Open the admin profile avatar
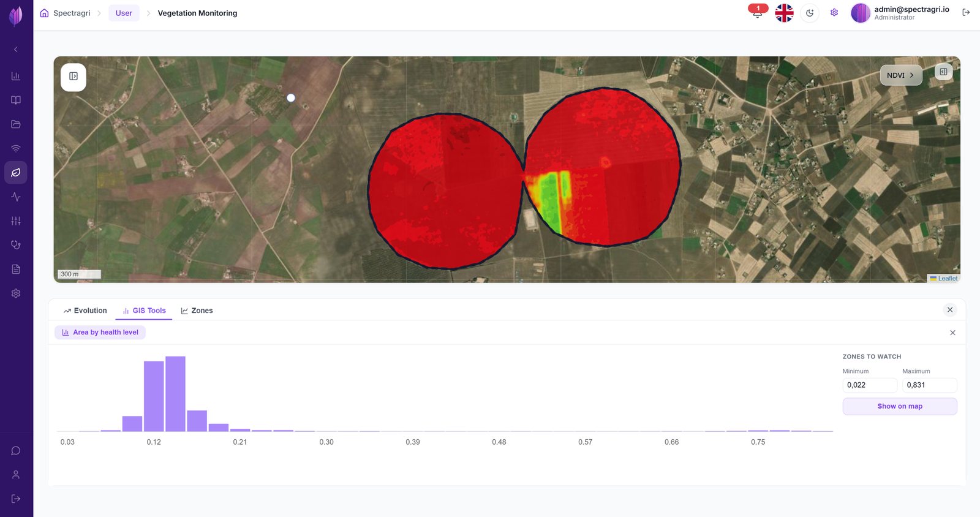The image size is (980, 517). 861,13
